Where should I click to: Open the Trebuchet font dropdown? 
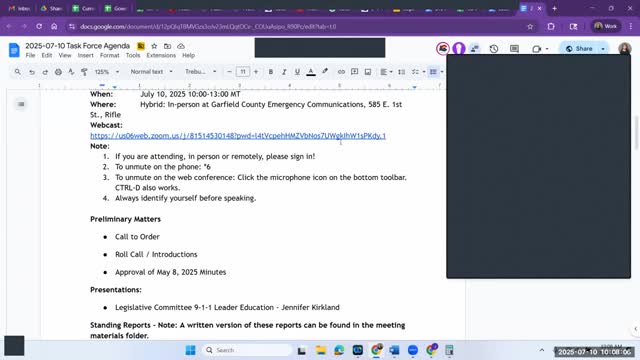(200, 72)
